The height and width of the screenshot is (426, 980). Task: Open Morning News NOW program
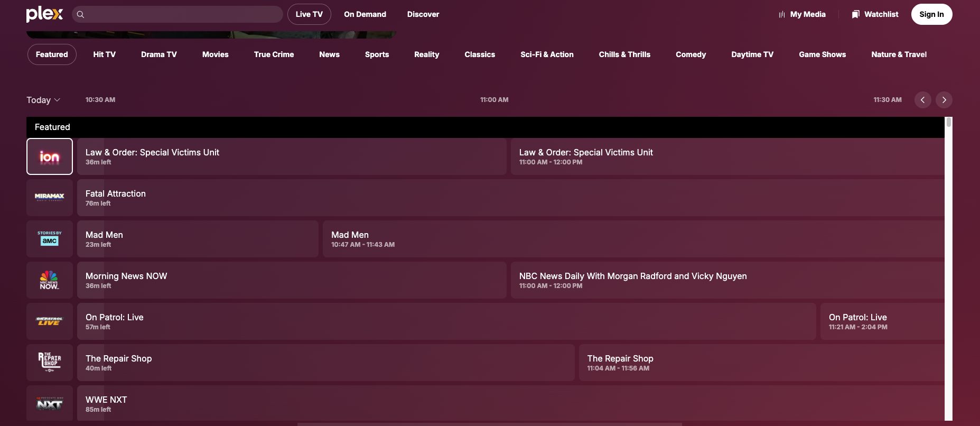[292, 280]
